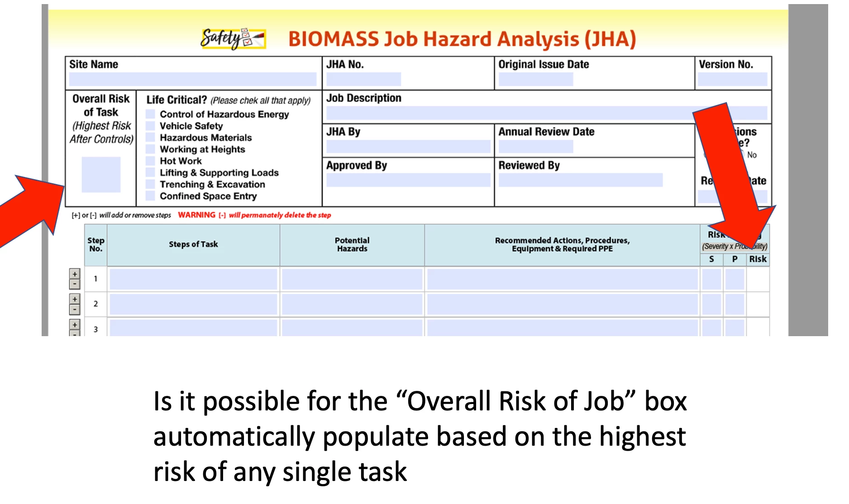The height and width of the screenshot is (504, 849).
Task: Click Probability (P) field for step 2
Action: click(735, 304)
